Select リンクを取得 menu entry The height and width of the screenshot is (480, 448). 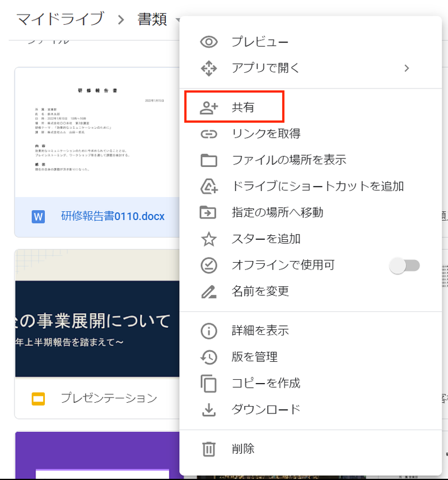coord(310,134)
